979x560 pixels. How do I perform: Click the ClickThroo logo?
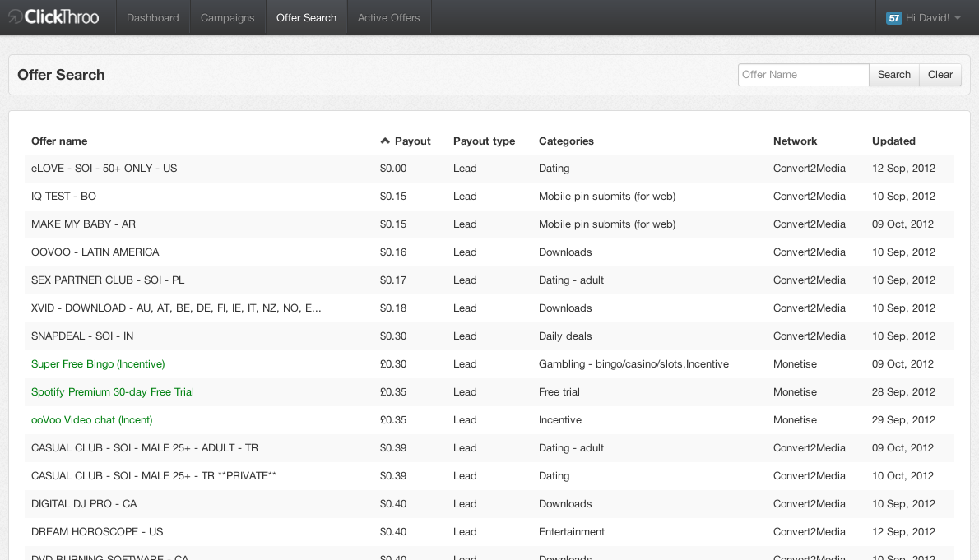click(53, 17)
